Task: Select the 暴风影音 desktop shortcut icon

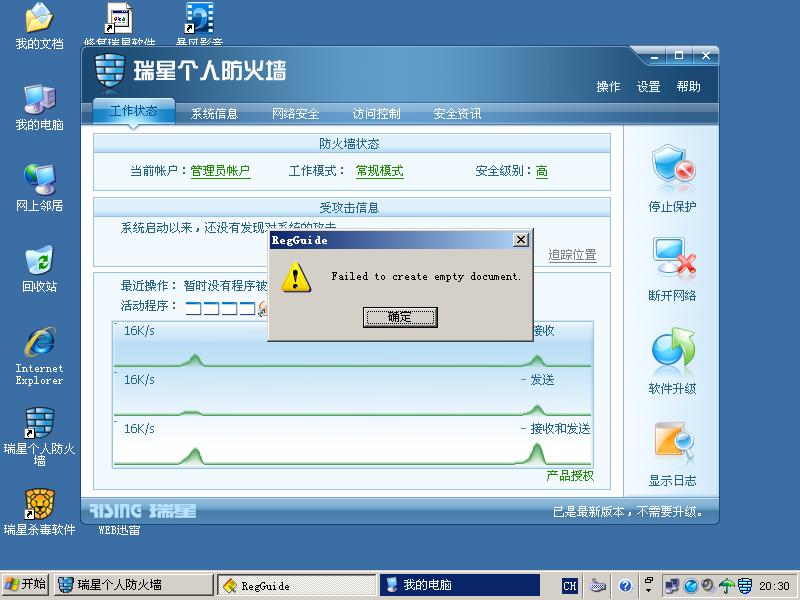Action: coord(199,18)
